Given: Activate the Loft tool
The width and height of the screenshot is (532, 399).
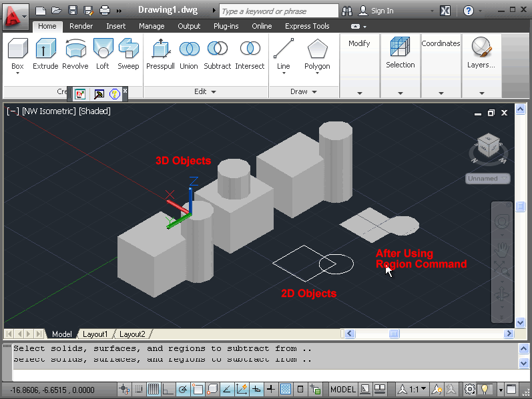Looking at the screenshot, I should (x=103, y=54).
